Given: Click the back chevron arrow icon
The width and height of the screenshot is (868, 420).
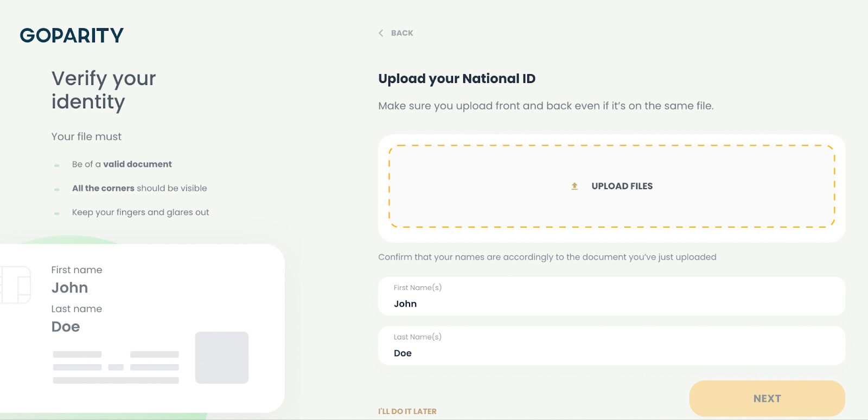Looking at the screenshot, I should [x=381, y=33].
